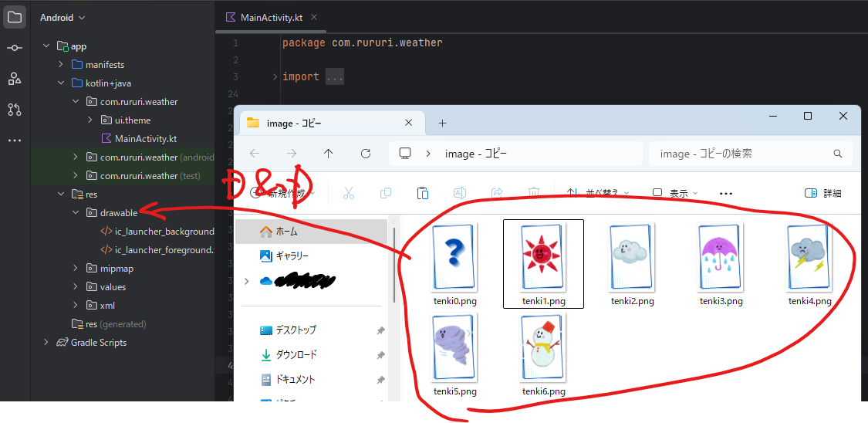Click the Explorer Share icon

[x=497, y=193]
